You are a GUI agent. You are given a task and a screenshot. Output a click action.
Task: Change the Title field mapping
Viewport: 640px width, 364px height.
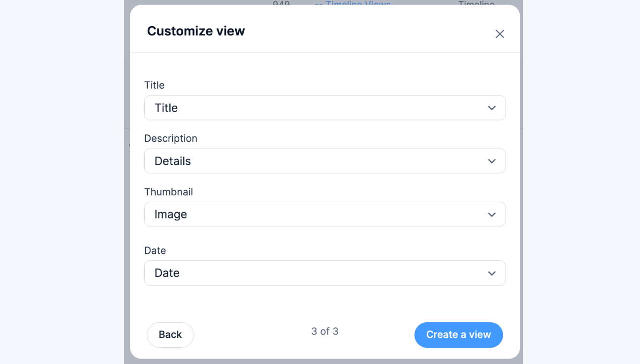(x=325, y=108)
